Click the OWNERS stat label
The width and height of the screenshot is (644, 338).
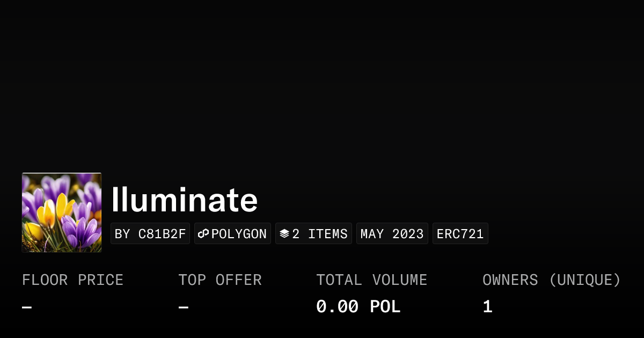tap(510, 280)
